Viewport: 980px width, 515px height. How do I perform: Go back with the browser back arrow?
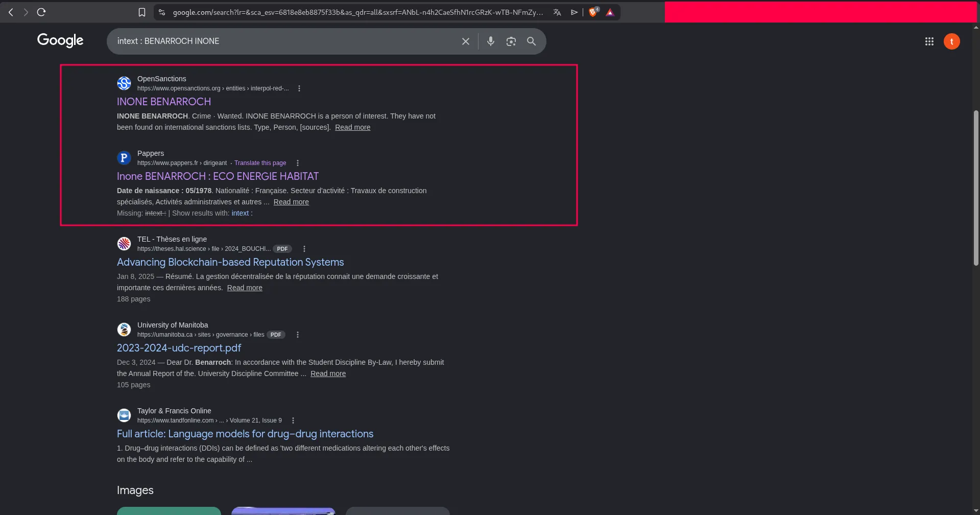tap(11, 12)
